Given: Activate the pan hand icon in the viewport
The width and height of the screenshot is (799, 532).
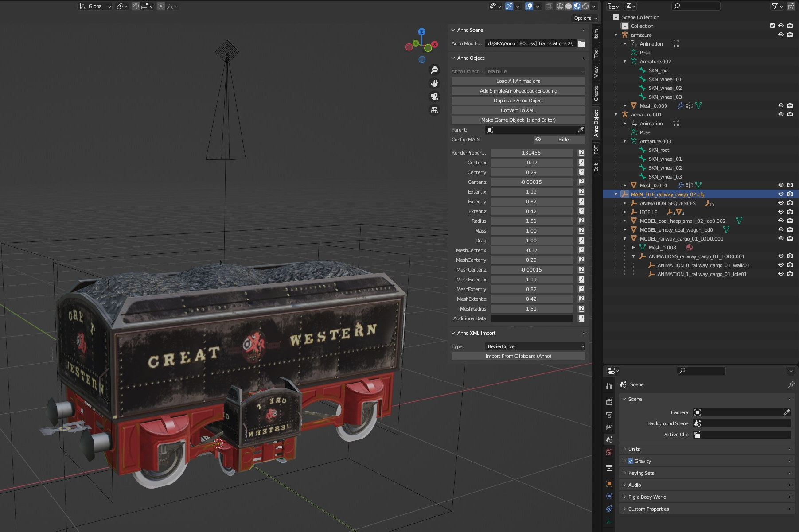Looking at the screenshot, I should click(x=434, y=83).
